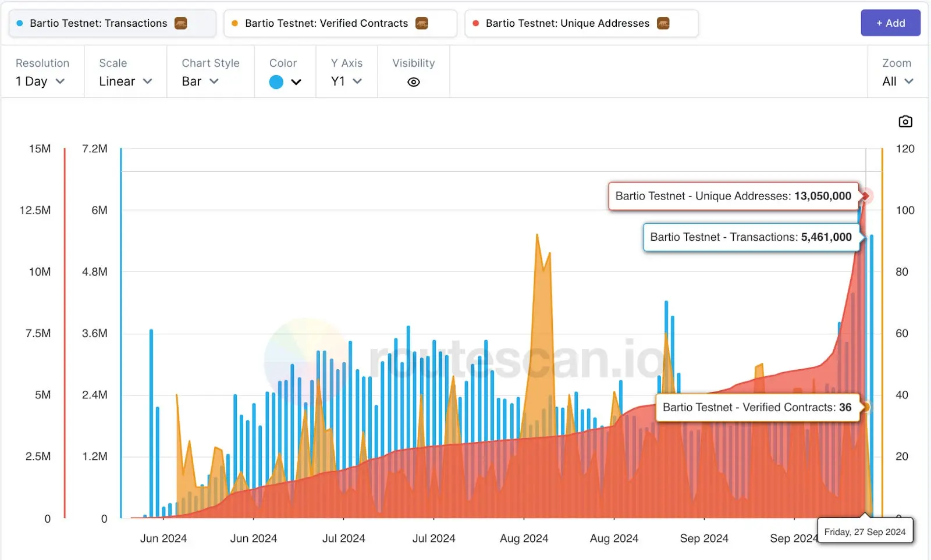Select the Bartio Testnet: Transactions tab
The width and height of the screenshot is (931, 560).
pyautogui.click(x=98, y=23)
